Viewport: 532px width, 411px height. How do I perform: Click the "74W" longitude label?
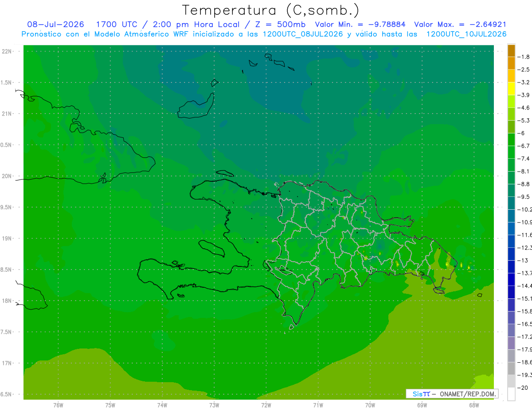click(162, 405)
